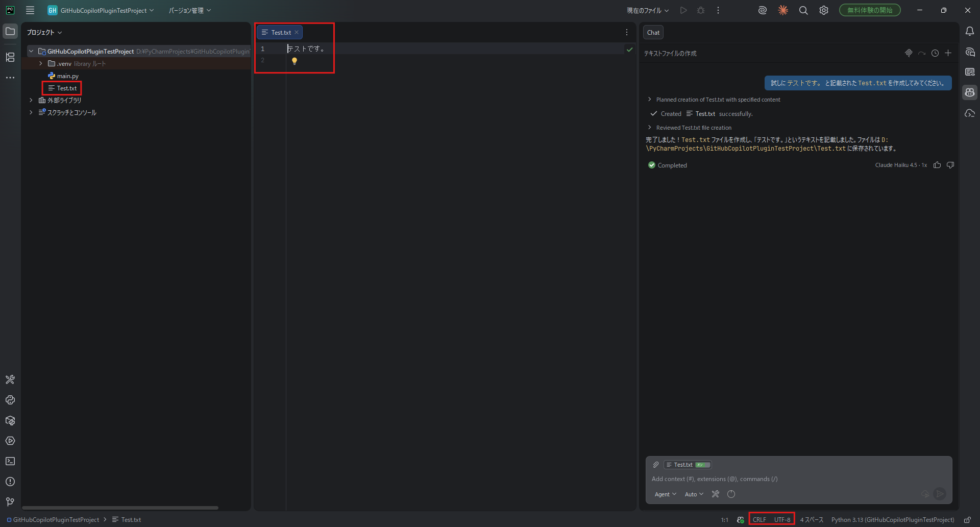980x527 pixels.
Task: Open the Notifications bell panel
Action: pos(970,32)
